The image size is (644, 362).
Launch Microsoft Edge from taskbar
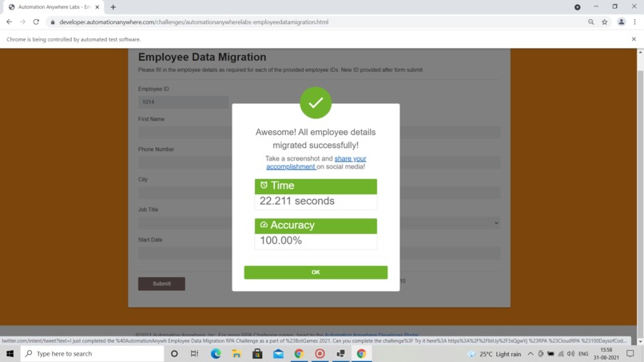216,353
